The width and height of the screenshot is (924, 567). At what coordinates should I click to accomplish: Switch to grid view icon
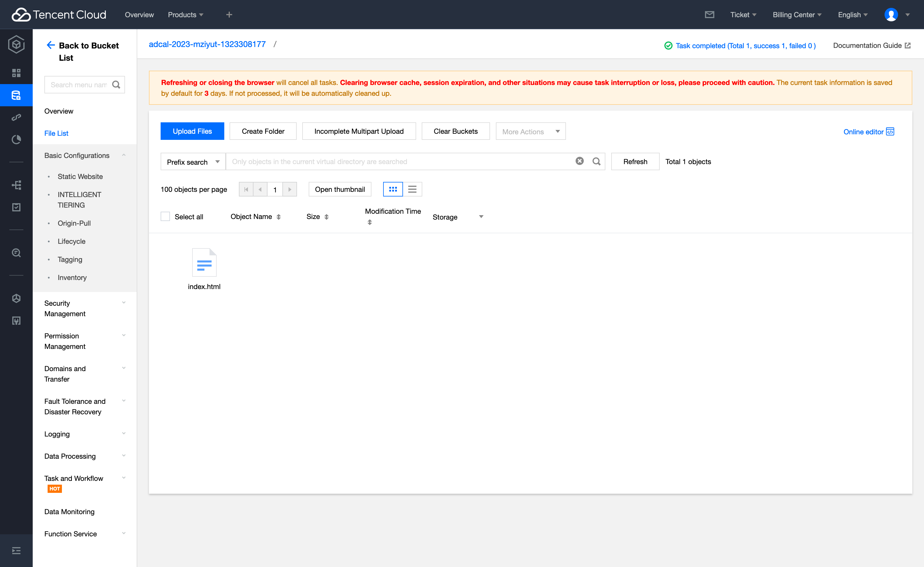click(x=392, y=189)
